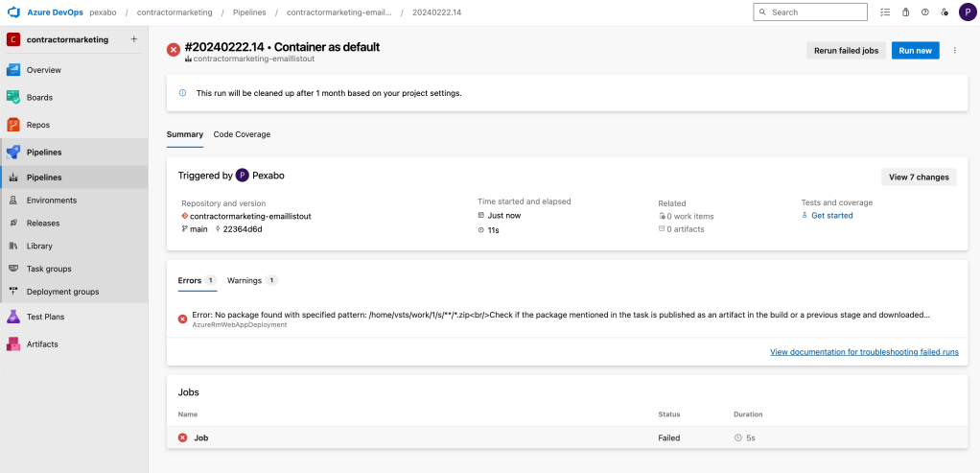980x473 pixels.
Task: Open View documentation for troubleshooting failed runs
Action: [x=864, y=352]
